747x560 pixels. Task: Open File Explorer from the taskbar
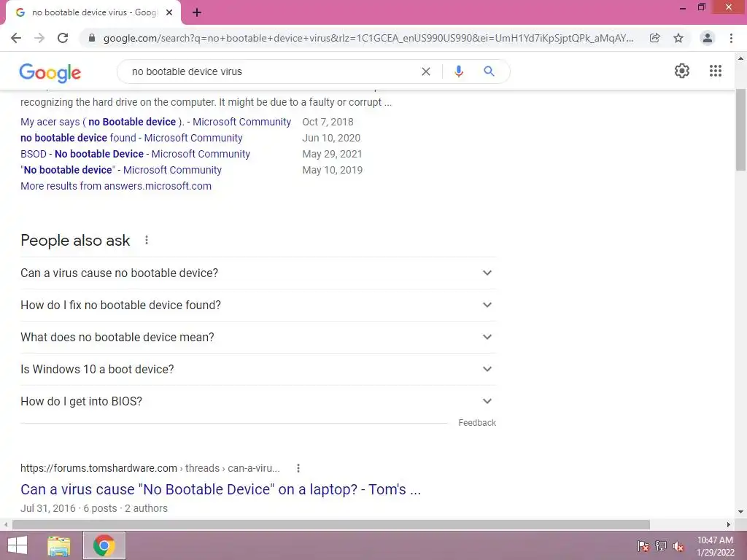[x=59, y=545]
